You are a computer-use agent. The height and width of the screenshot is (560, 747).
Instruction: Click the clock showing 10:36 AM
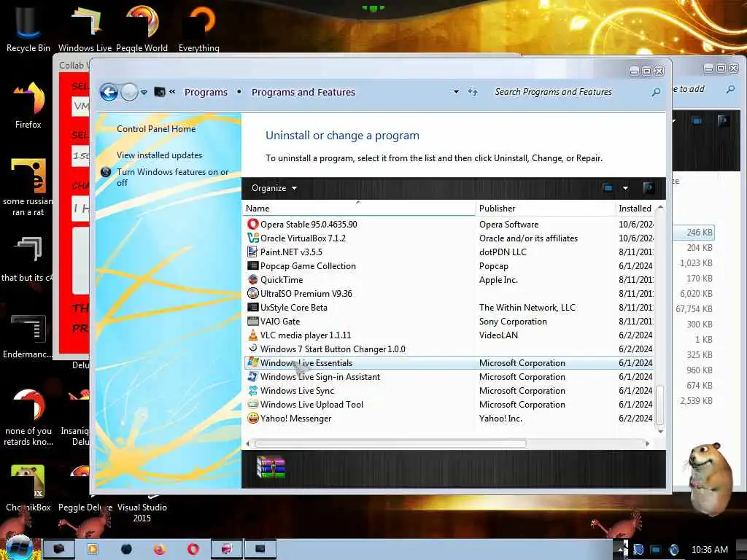(709, 550)
